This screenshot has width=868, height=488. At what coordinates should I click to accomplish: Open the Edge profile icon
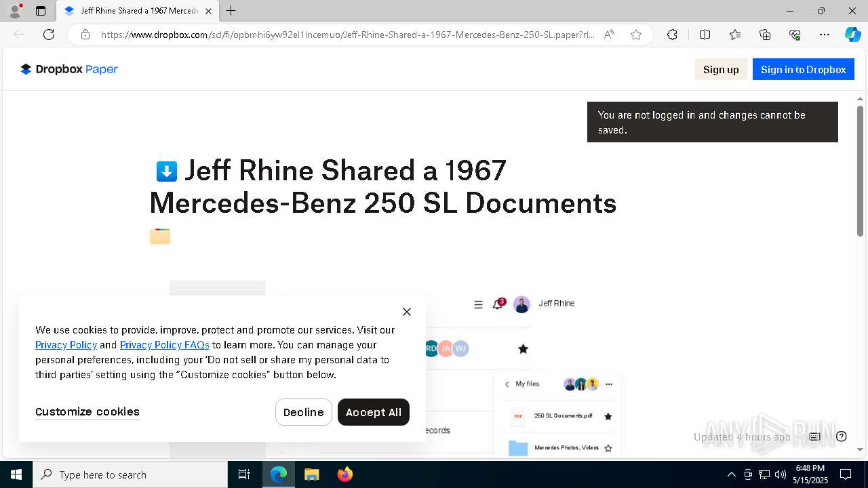point(15,11)
